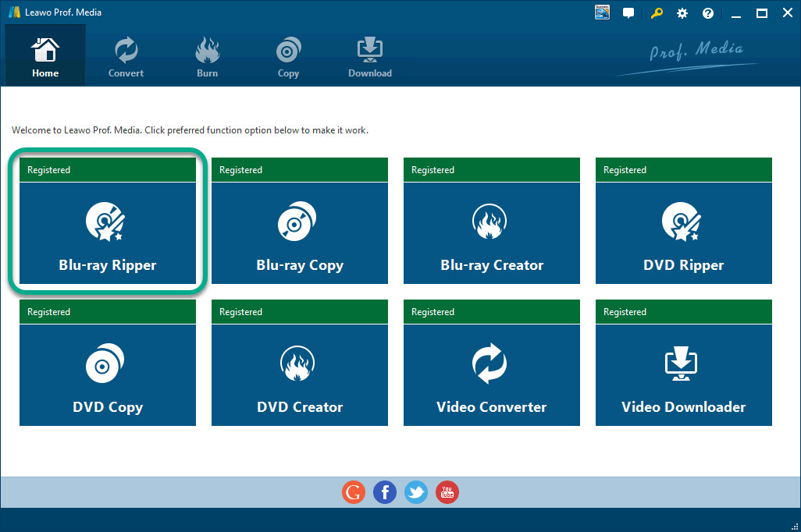Open the help question mark icon
The height and width of the screenshot is (532, 801).
(x=708, y=13)
